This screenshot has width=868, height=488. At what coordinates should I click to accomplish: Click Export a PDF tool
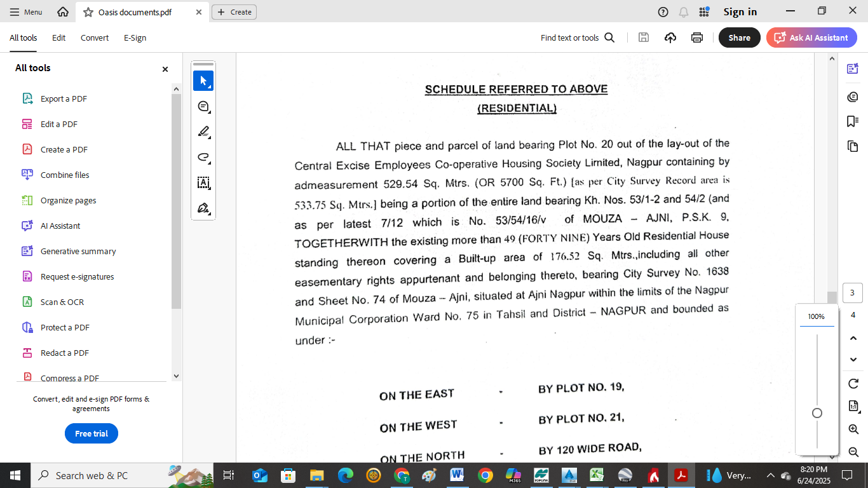click(x=64, y=98)
